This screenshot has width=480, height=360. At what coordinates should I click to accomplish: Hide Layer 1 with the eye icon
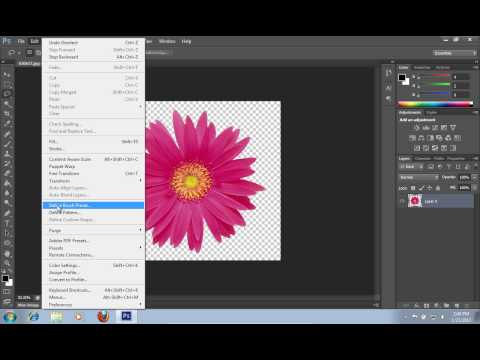click(402, 201)
